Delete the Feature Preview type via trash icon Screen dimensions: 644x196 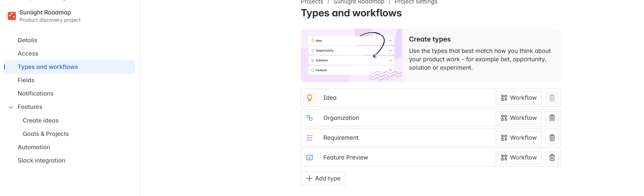[552, 158]
